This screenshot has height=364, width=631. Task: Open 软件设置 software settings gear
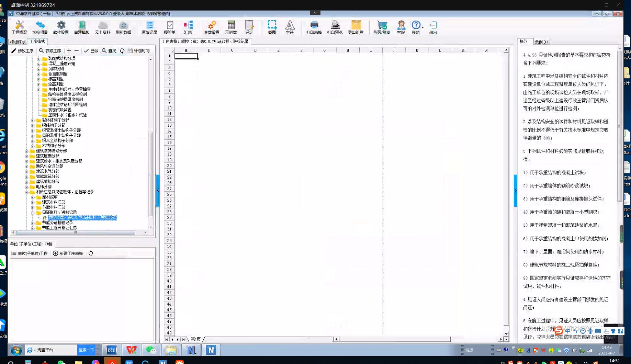(x=61, y=27)
